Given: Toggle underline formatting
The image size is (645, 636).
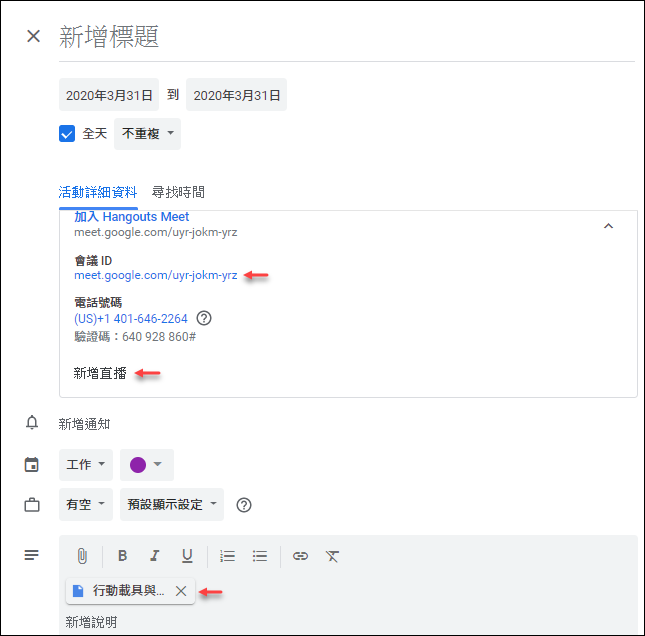Looking at the screenshot, I should 187,556.
